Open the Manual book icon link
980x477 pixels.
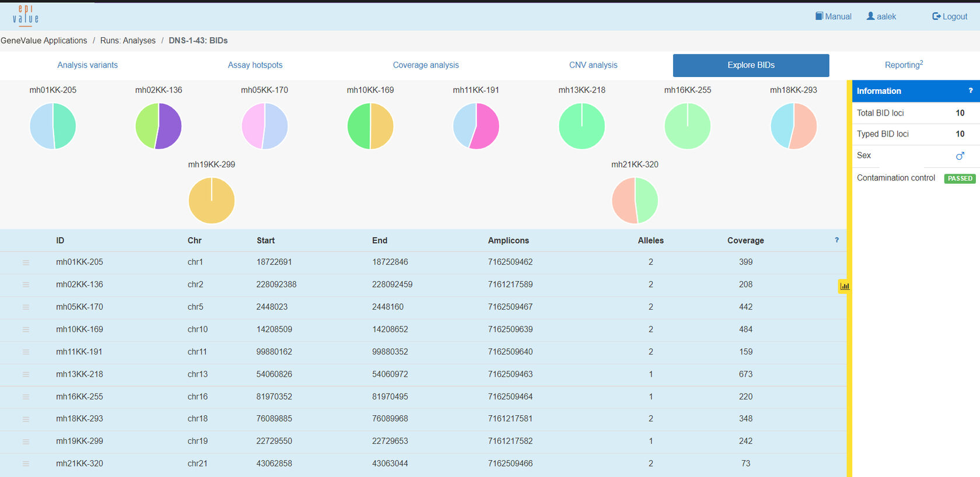coord(819,16)
